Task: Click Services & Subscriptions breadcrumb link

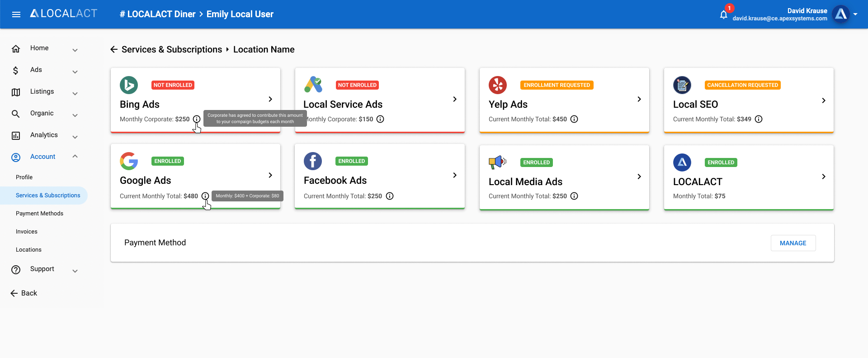Action: [x=172, y=49]
